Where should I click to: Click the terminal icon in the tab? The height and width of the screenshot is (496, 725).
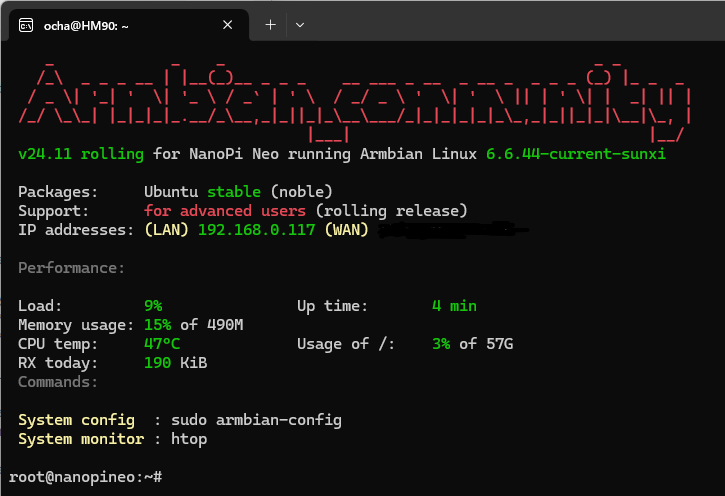(x=26, y=25)
